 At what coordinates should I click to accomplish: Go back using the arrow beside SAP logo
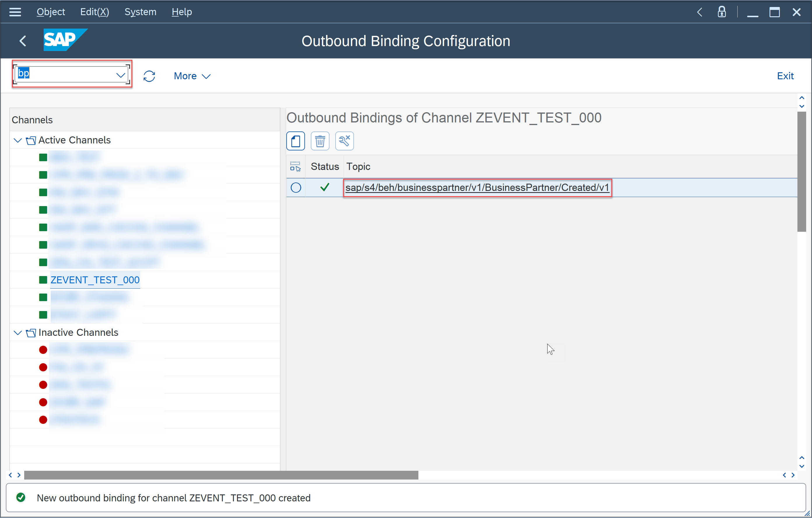click(23, 41)
